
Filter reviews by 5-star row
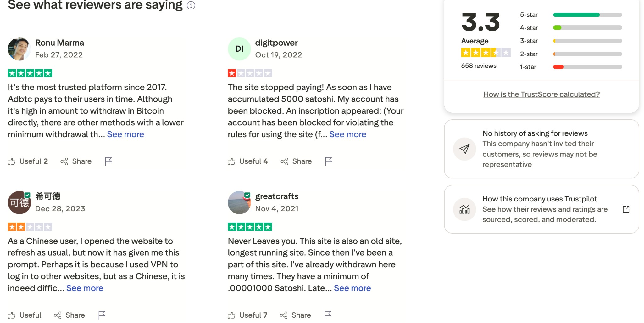pos(571,15)
